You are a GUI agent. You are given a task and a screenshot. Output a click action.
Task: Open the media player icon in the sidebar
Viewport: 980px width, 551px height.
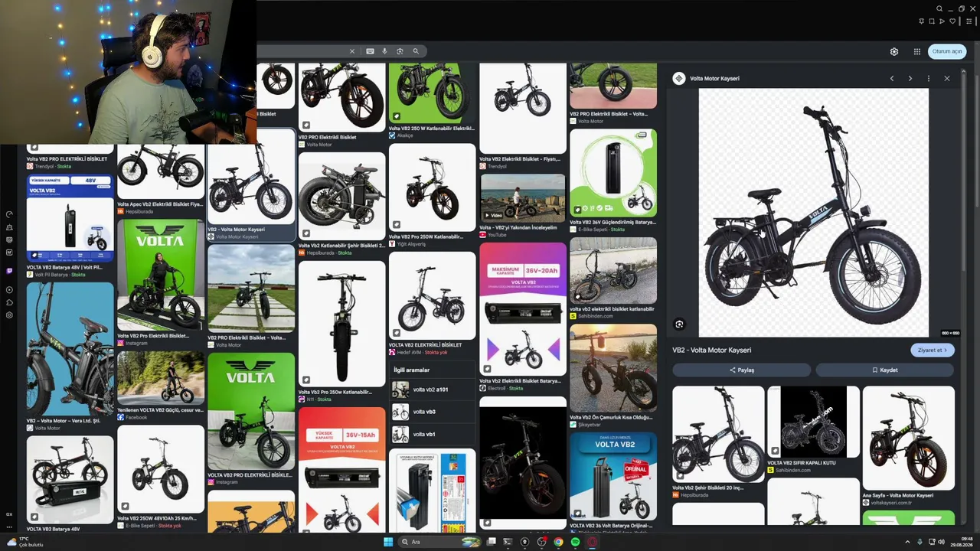9,290
